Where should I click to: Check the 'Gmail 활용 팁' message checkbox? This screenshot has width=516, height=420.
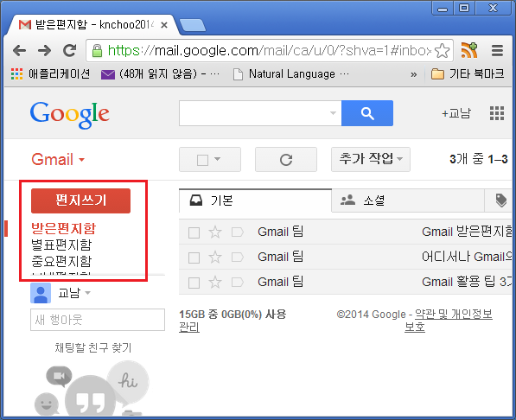(194, 283)
